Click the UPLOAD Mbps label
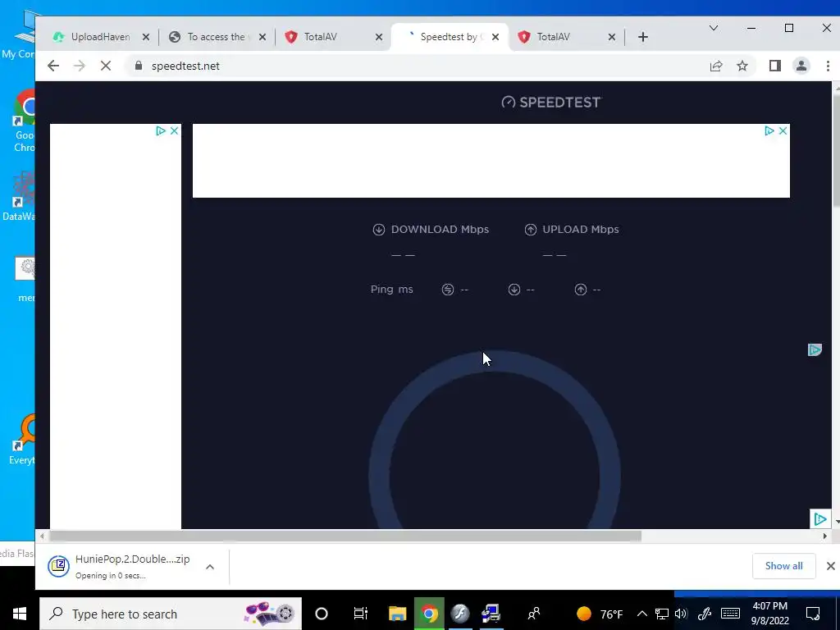 point(581,230)
